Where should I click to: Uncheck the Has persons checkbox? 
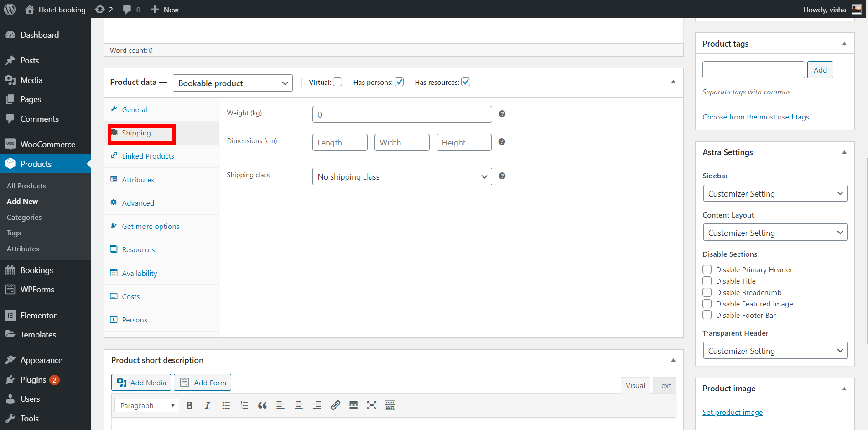coord(399,82)
